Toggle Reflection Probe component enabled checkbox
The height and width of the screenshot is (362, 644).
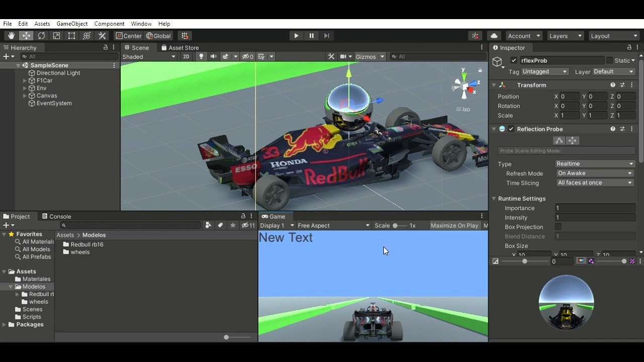(511, 129)
